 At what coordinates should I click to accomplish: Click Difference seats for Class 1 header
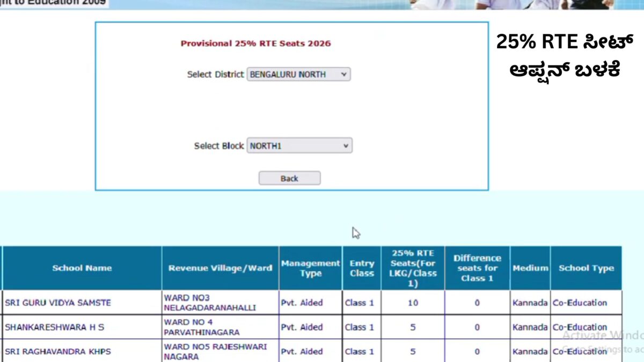[477, 268]
